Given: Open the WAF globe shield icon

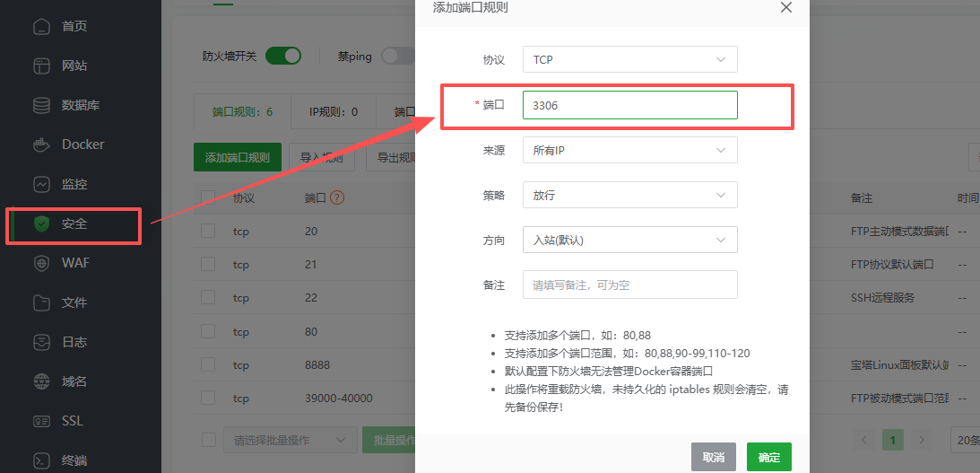Looking at the screenshot, I should click(41, 263).
